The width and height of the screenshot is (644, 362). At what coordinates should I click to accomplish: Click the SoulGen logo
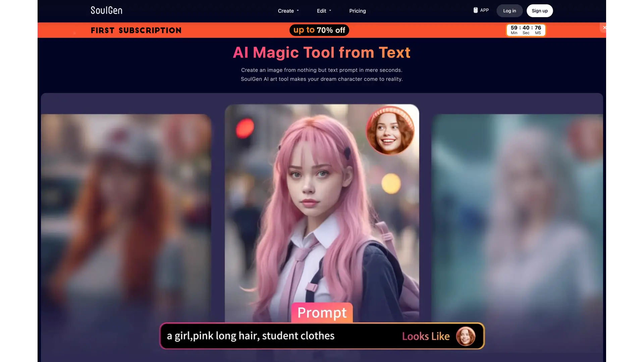coord(106,10)
